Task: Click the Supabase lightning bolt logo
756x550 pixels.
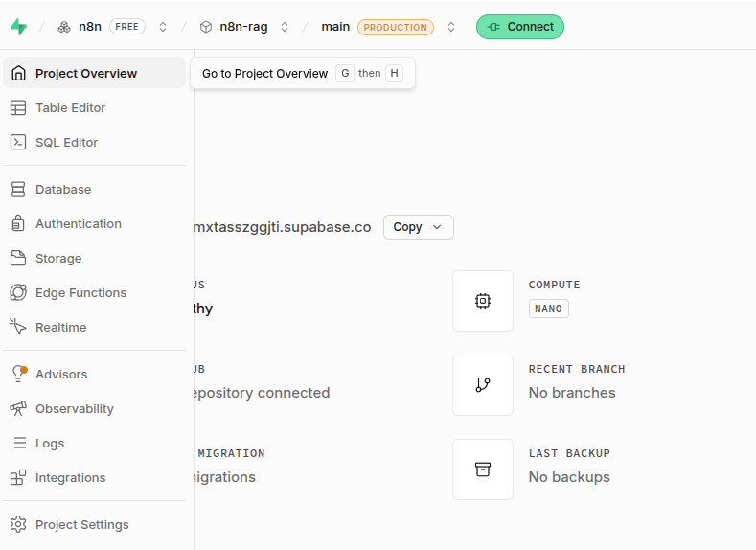Action: 19,27
